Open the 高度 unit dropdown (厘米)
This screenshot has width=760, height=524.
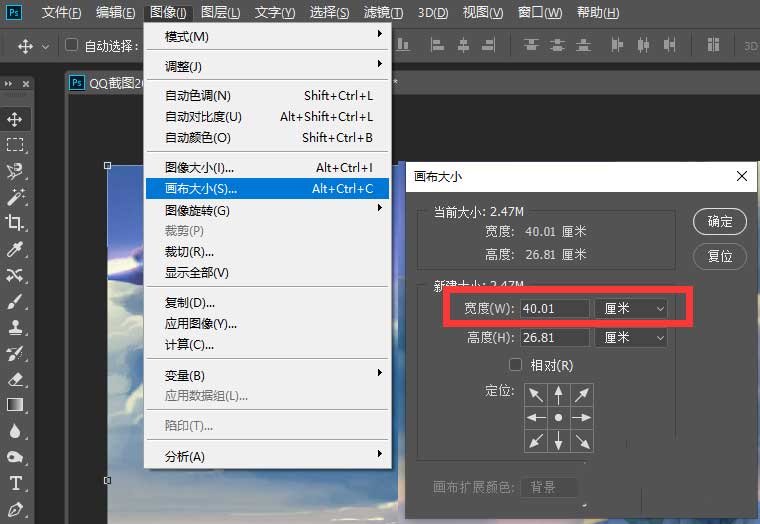click(x=631, y=337)
